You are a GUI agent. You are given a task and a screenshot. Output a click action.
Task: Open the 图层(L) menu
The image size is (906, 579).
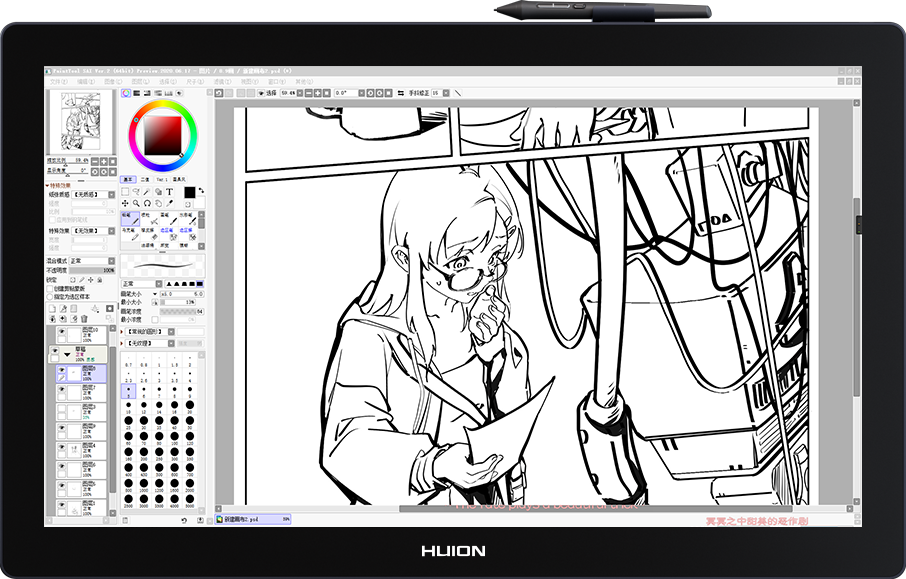139,81
